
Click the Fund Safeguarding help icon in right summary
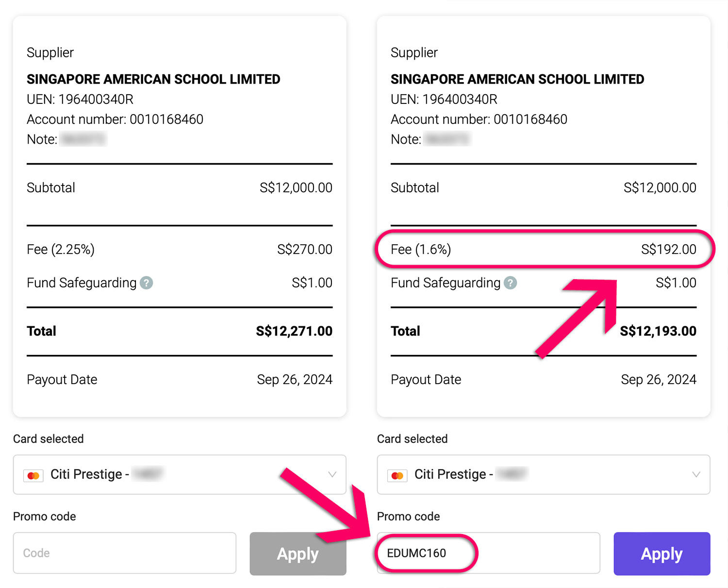click(x=510, y=283)
